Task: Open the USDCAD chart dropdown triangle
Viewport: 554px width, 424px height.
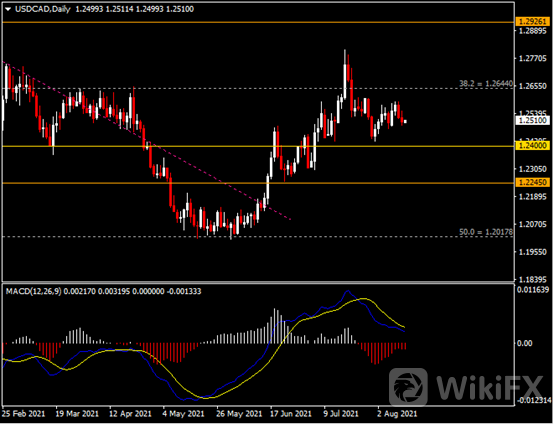Action: pos(8,10)
